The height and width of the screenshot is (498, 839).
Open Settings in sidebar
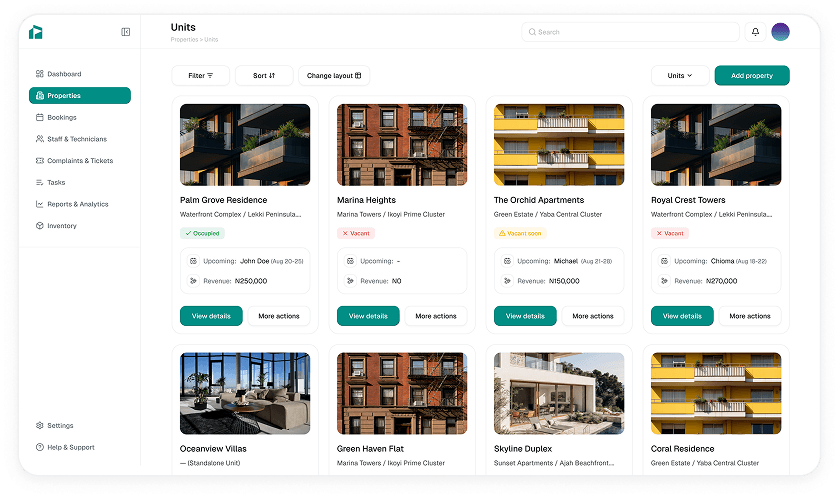pos(80,426)
